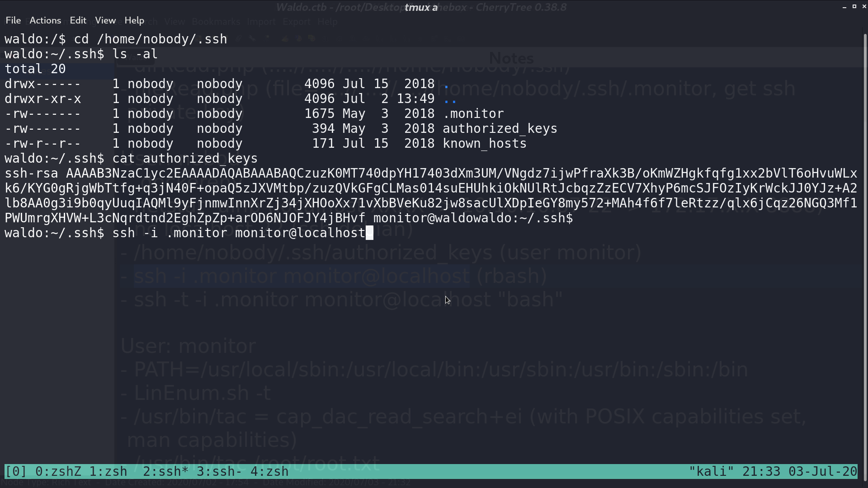
Task: Click known_hosts in the directory listing
Action: [x=485, y=144]
